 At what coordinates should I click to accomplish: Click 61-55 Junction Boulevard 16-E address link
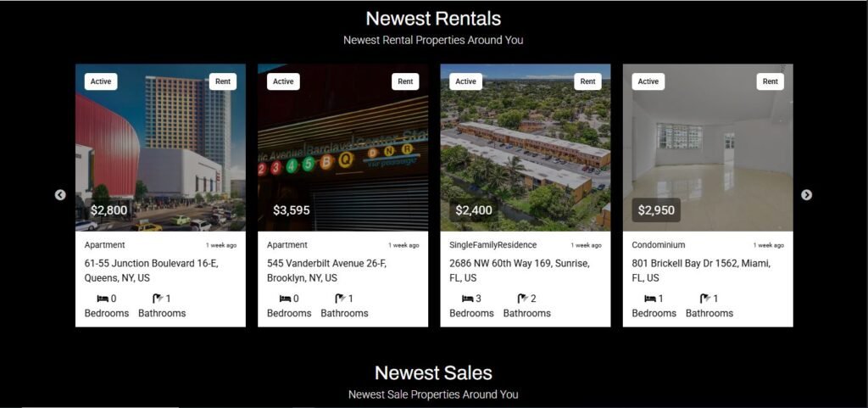point(151,271)
